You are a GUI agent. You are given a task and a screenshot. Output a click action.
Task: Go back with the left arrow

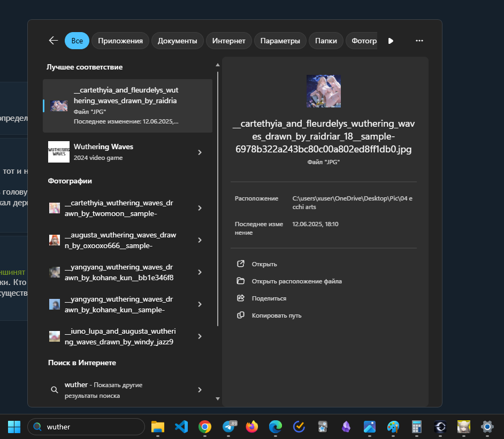coord(54,41)
